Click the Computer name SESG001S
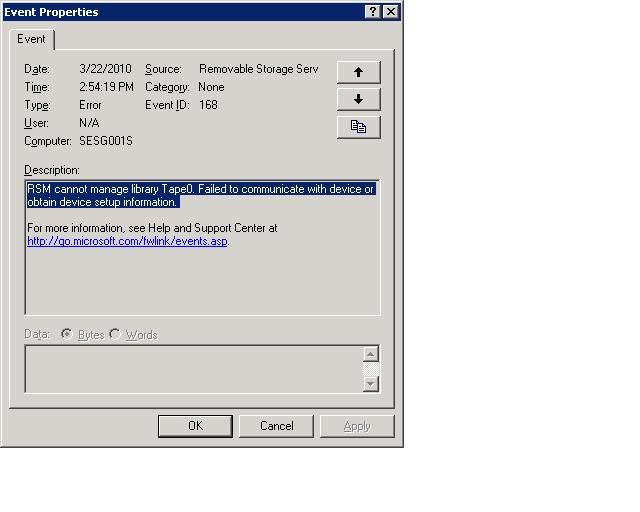This screenshot has width=640, height=512. [x=106, y=141]
